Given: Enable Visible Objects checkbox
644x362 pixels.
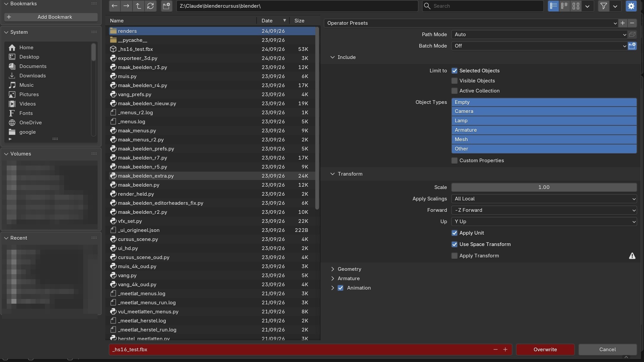Looking at the screenshot, I should point(454,81).
